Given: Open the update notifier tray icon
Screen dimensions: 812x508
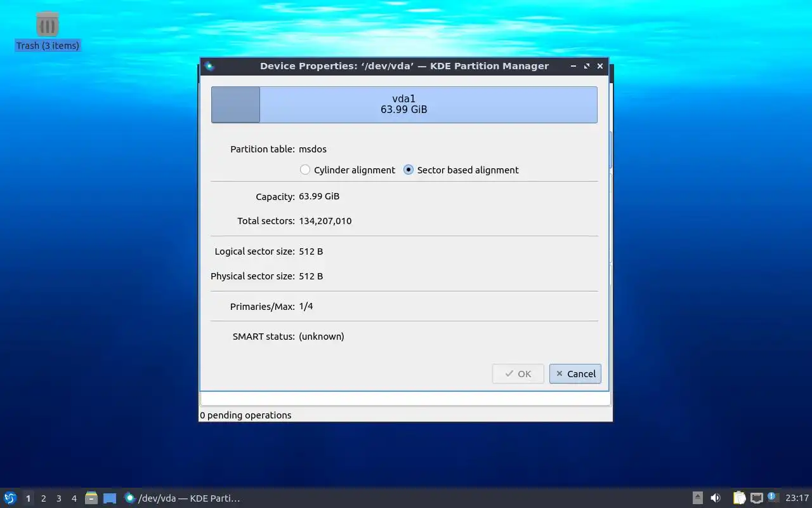Looking at the screenshot, I should [x=773, y=497].
